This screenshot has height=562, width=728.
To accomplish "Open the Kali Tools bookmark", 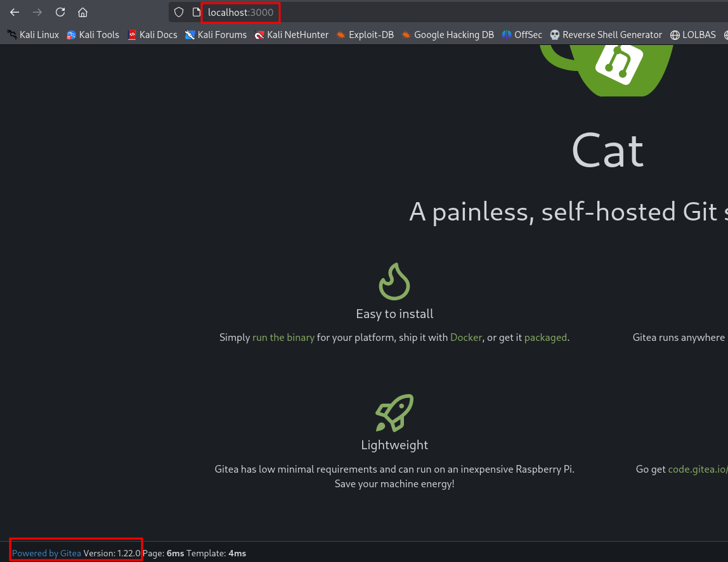I will pos(93,35).
